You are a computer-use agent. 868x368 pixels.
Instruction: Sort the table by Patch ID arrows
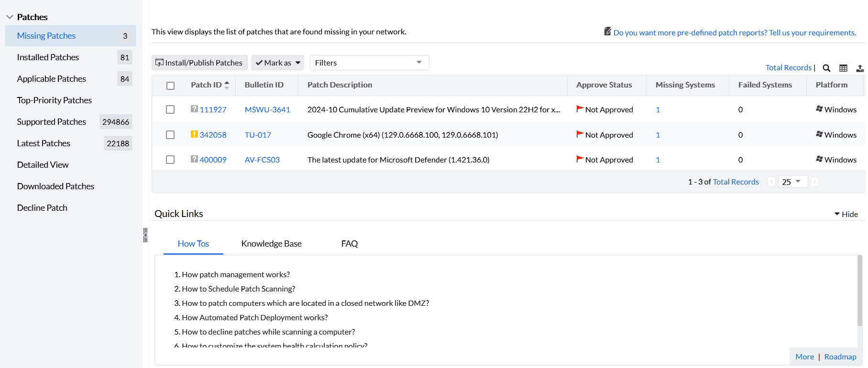(227, 85)
